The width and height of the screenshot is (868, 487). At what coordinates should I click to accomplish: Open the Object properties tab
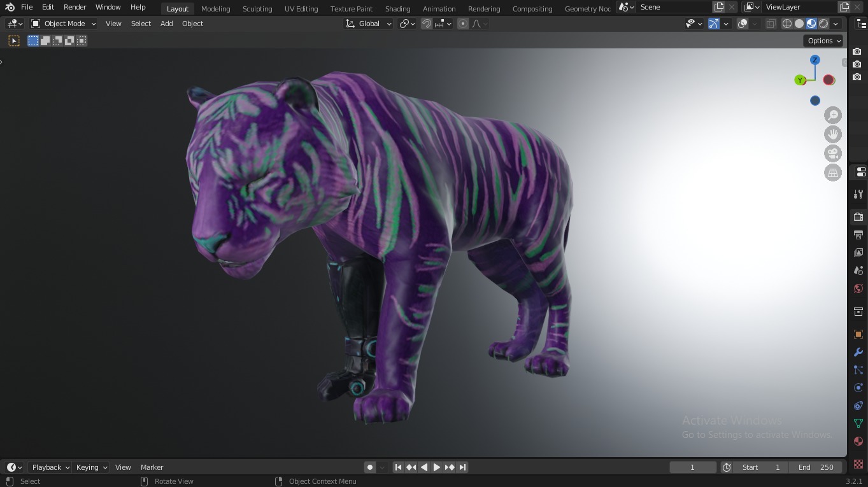[x=858, y=334]
